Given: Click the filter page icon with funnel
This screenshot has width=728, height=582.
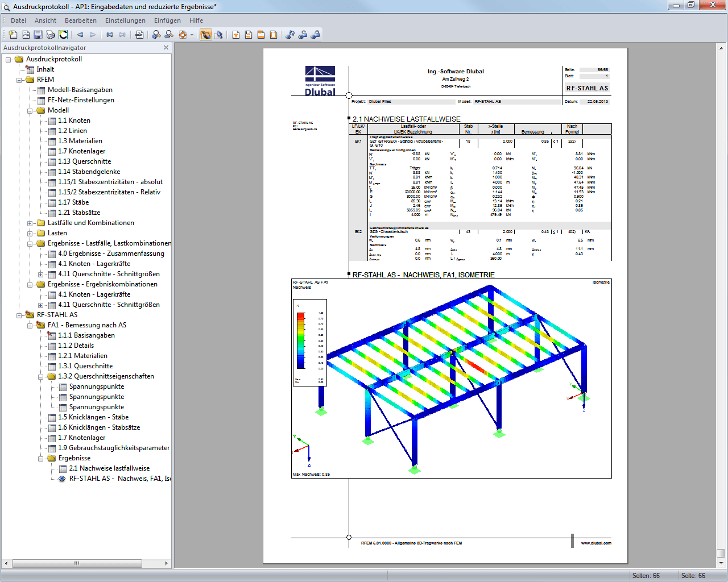Looking at the screenshot, I should coord(236,35).
